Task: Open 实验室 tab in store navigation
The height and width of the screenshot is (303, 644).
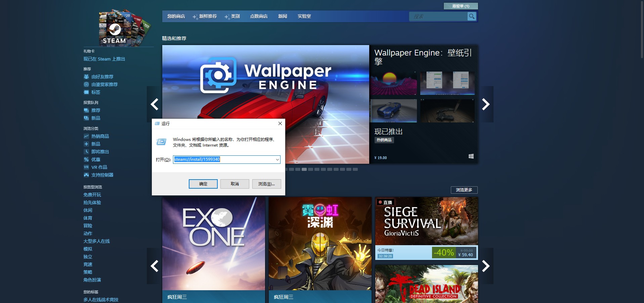Action: pyautogui.click(x=304, y=16)
